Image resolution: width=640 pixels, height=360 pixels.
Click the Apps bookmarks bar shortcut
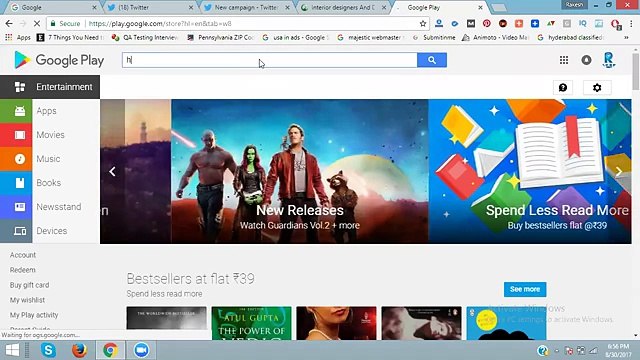point(18,38)
